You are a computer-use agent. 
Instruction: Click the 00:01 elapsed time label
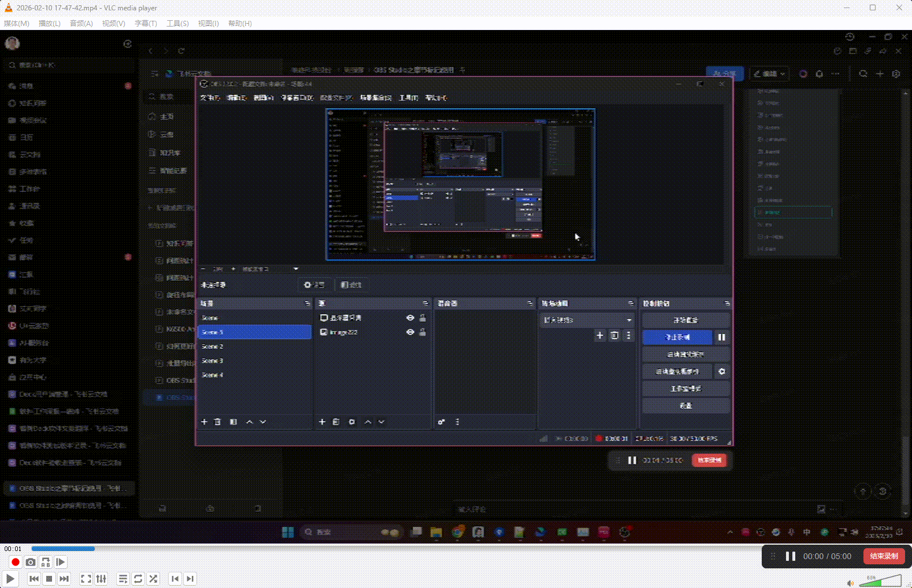click(x=13, y=549)
